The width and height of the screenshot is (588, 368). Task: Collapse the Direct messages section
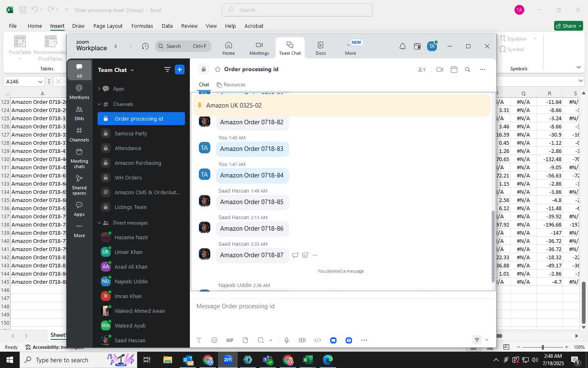[99, 223]
